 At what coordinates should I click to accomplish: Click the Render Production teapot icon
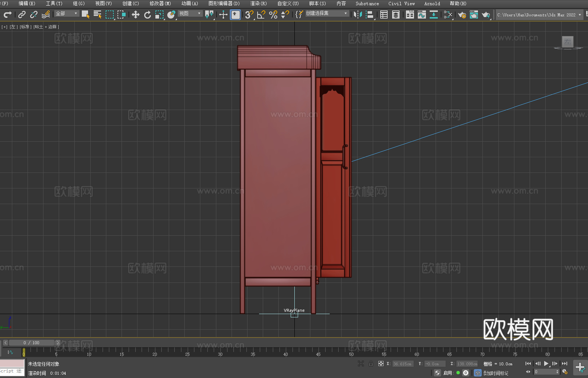click(486, 14)
